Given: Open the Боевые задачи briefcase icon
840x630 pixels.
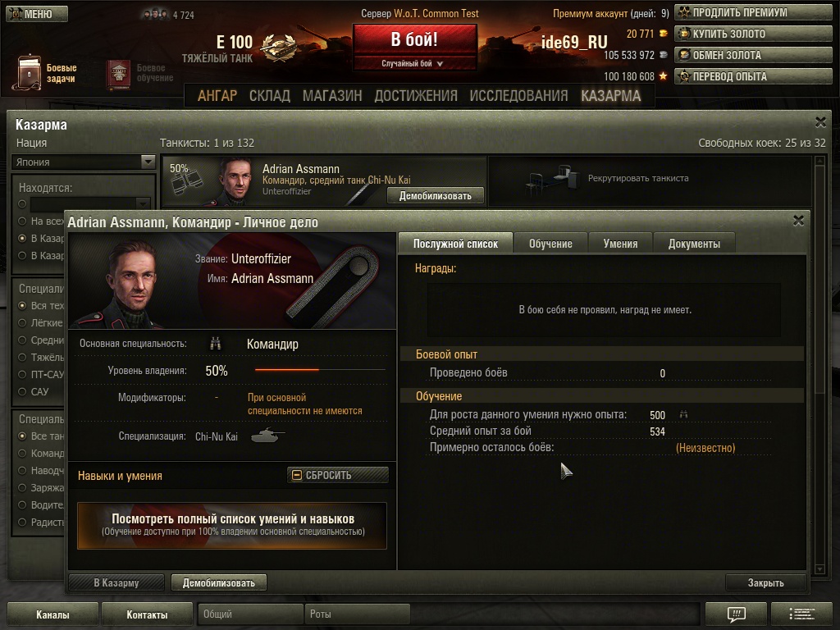Looking at the screenshot, I should (27, 72).
